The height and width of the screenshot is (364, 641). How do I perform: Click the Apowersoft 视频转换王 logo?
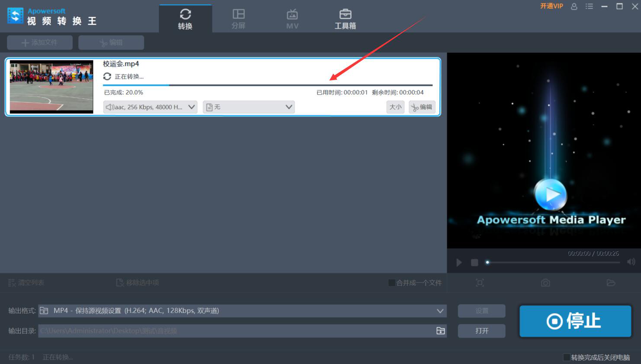[x=52, y=16]
